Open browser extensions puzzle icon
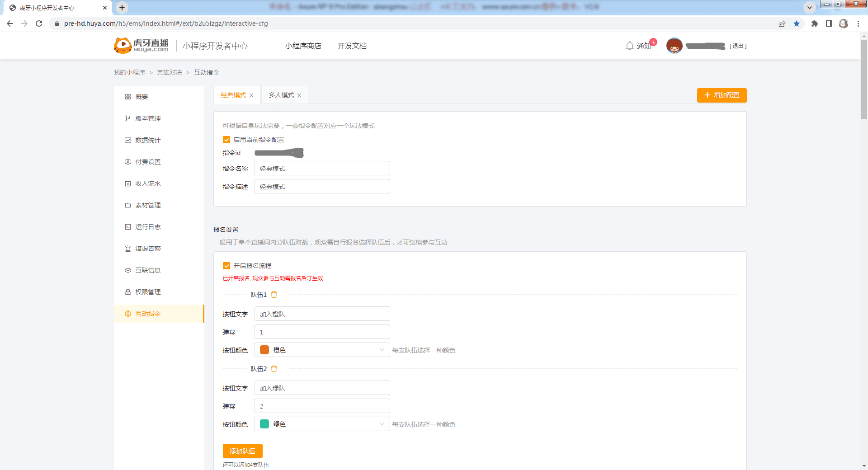 [x=814, y=23]
